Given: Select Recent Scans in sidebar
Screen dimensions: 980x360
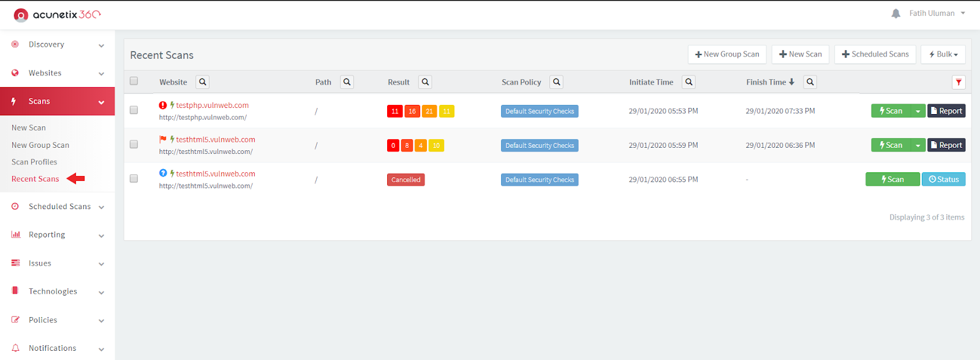Looking at the screenshot, I should (x=36, y=179).
